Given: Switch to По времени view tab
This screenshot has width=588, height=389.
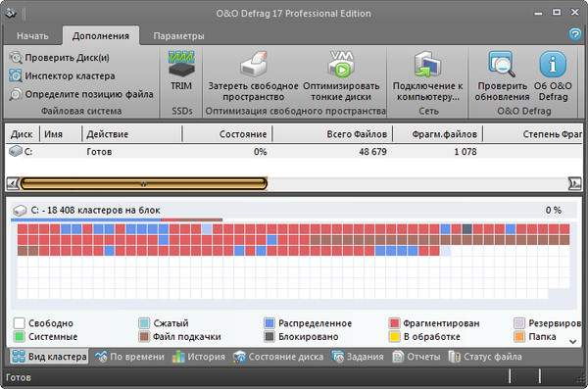Looking at the screenshot, I should (x=129, y=357).
